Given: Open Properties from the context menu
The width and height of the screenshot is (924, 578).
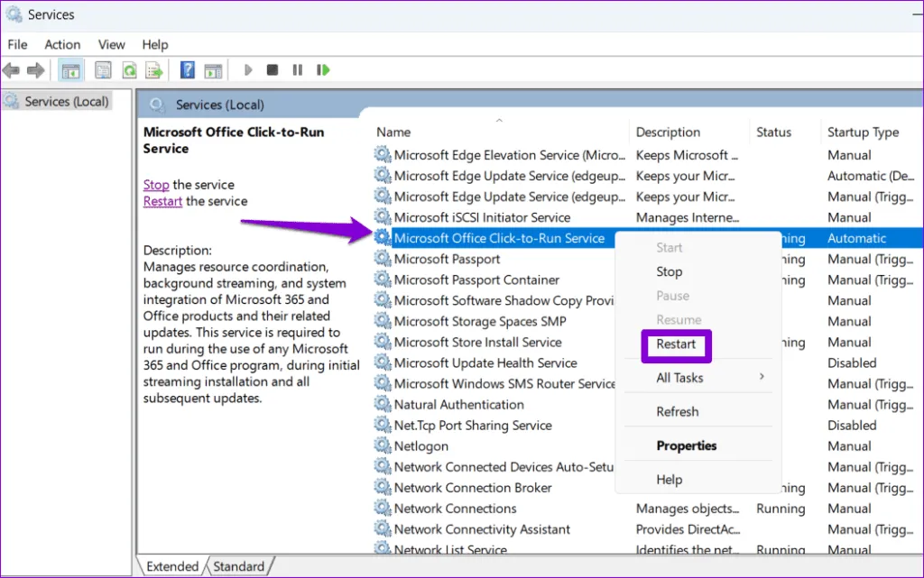Looking at the screenshot, I should coord(687,445).
